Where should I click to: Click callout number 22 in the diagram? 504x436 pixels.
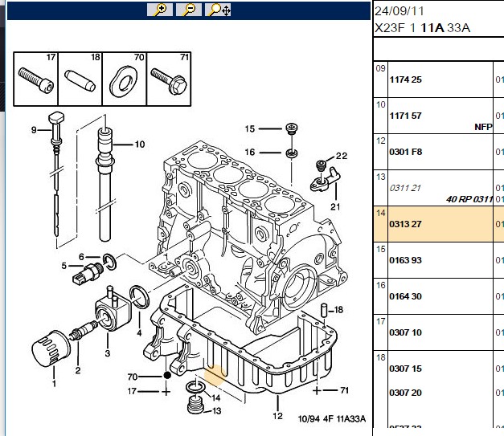coord(342,156)
